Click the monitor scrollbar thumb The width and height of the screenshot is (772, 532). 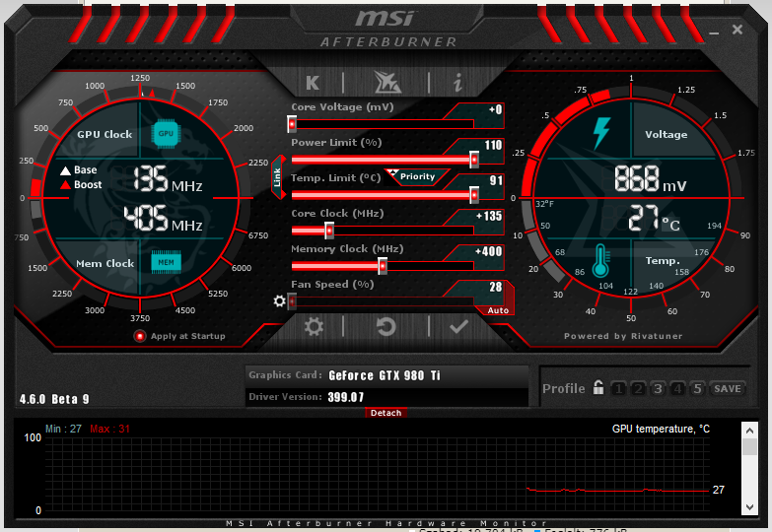coord(749,447)
